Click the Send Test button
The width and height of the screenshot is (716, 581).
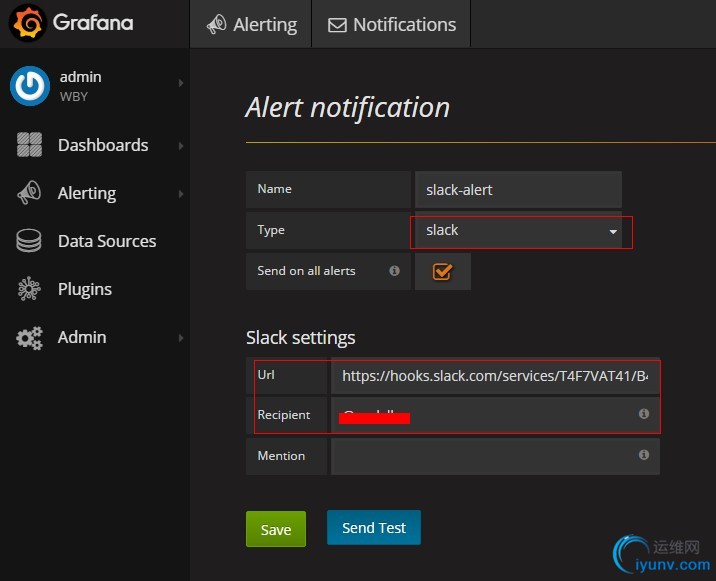point(374,528)
